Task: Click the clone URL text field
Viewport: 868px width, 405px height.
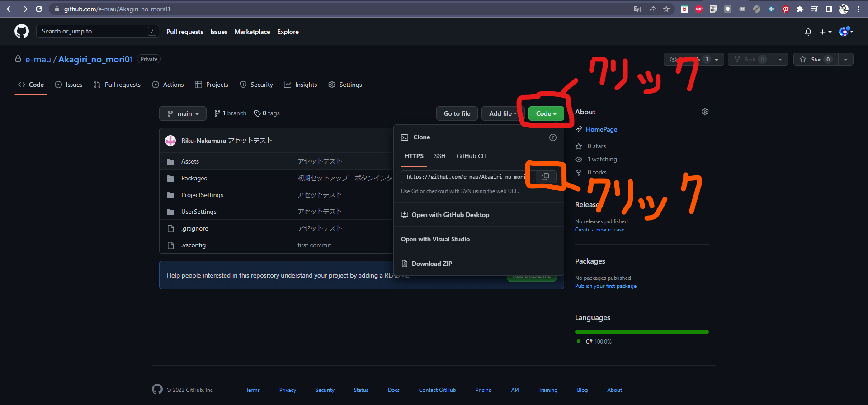Action: click(468, 177)
